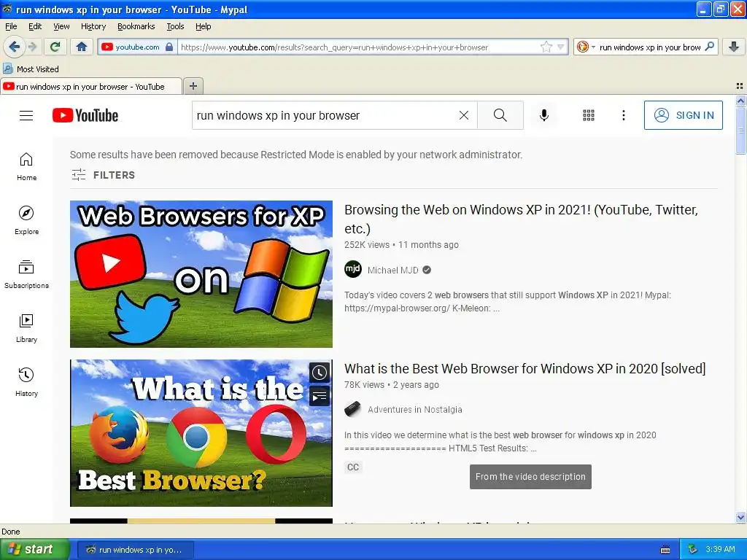Click the Watch later clock on thumbnail

320,373
